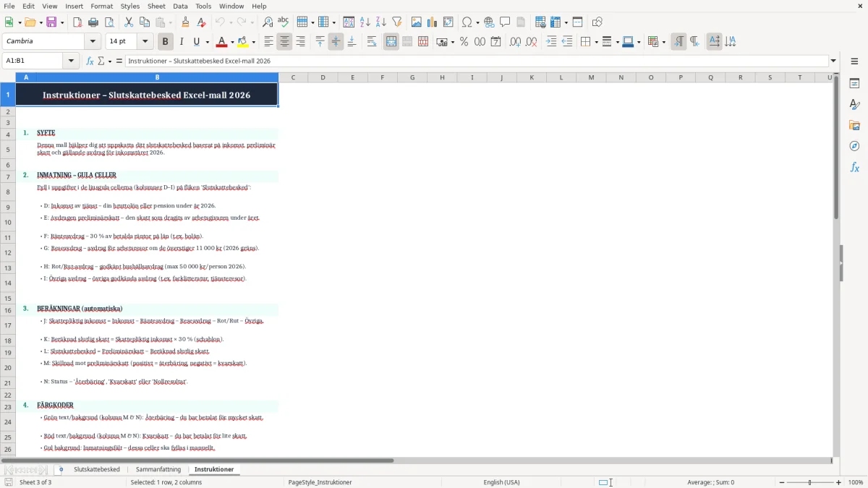The image size is (868, 488).
Task: Expand the Name Box dropdown arrow
Action: pos(72,61)
